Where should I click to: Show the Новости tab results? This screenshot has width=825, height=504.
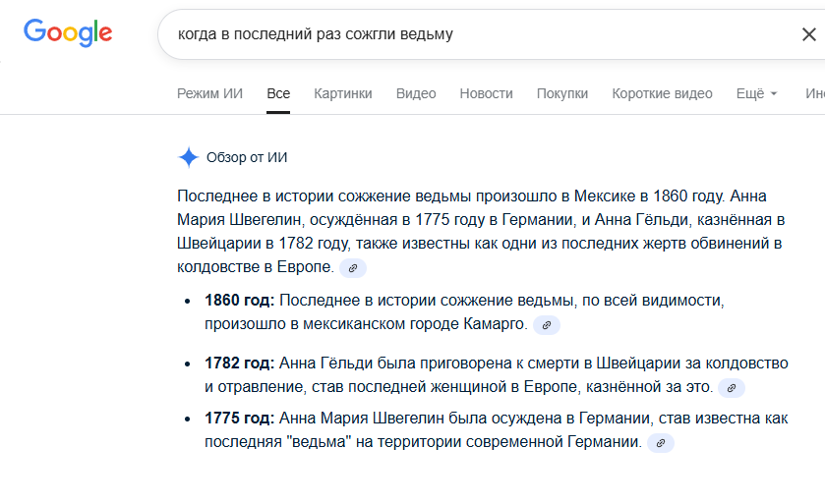coord(486,93)
